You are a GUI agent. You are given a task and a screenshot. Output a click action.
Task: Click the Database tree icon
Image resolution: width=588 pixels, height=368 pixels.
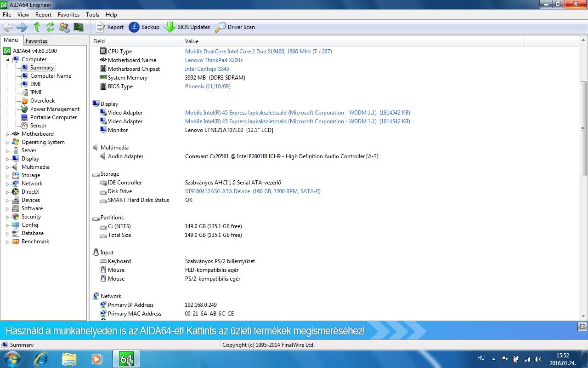(x=16, y=233)
